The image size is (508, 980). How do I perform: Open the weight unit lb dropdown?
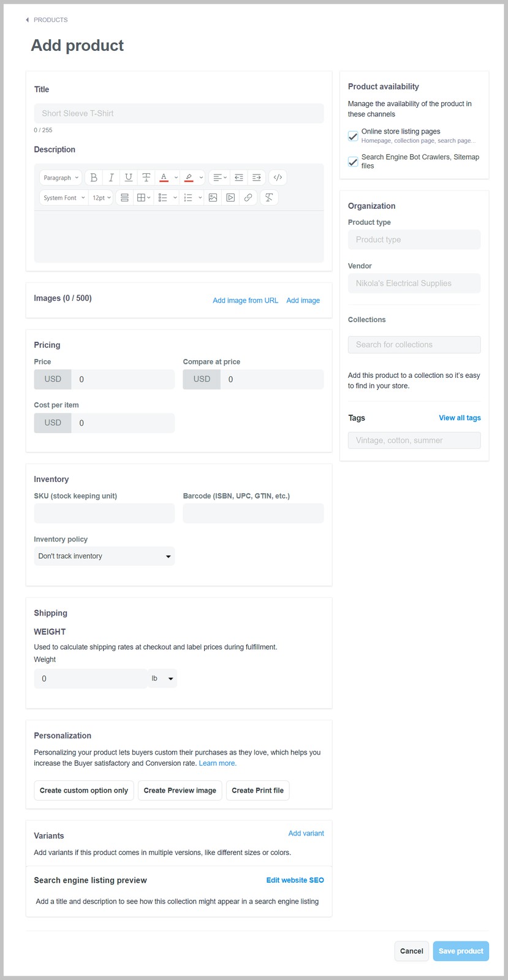click(x=162, y=679)
